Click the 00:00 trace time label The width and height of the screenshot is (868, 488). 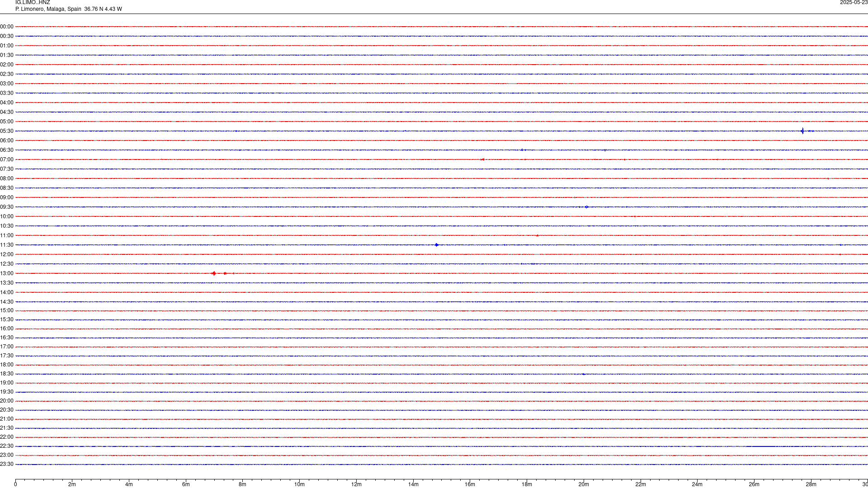pos(7,27)
